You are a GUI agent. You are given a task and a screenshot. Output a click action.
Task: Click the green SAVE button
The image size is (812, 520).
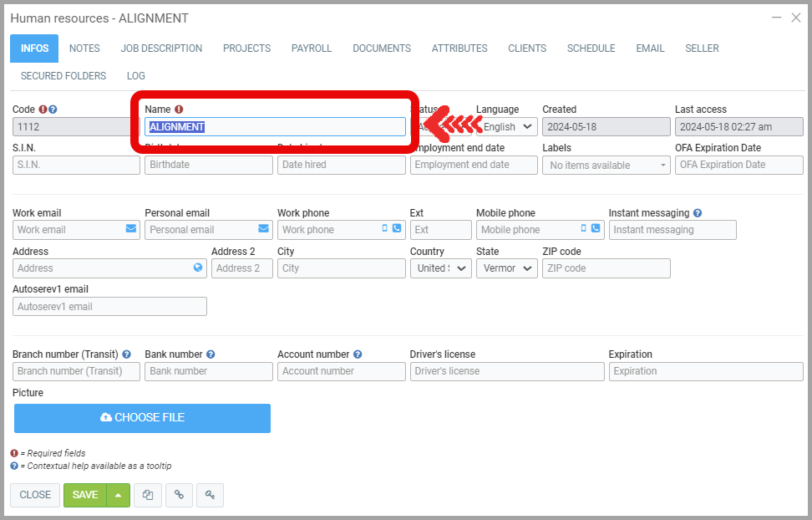point(85,495)
